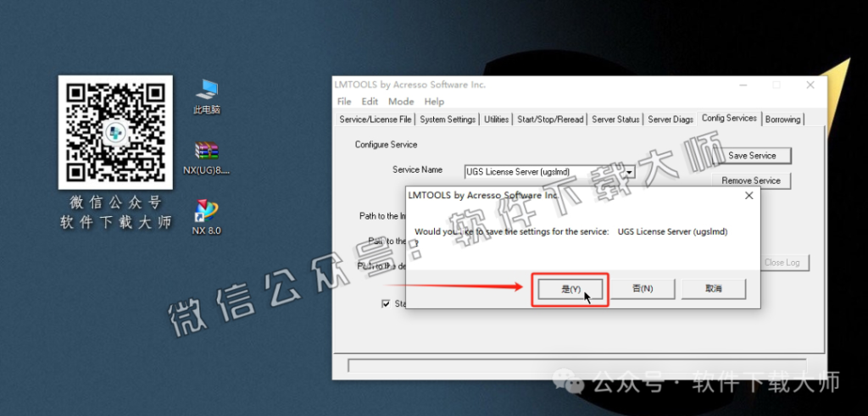
Task: Click the Remove Service button
Action: [x=751, y=180]
